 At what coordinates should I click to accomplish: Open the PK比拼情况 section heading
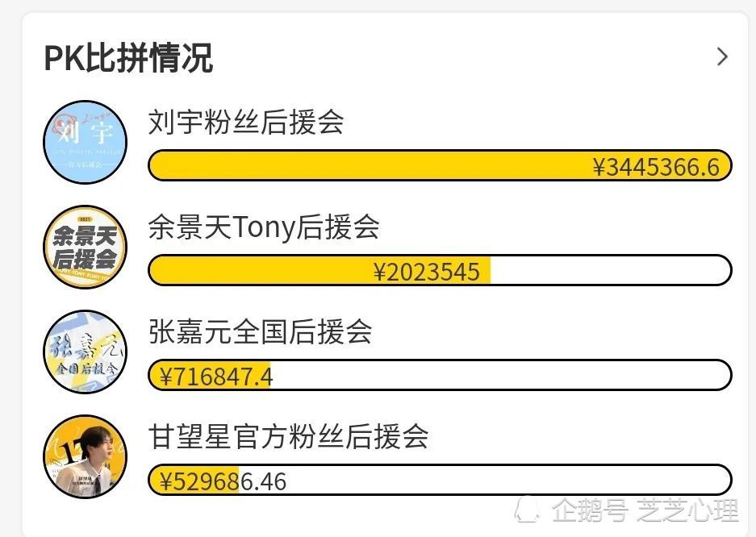[x=127, y=57]
